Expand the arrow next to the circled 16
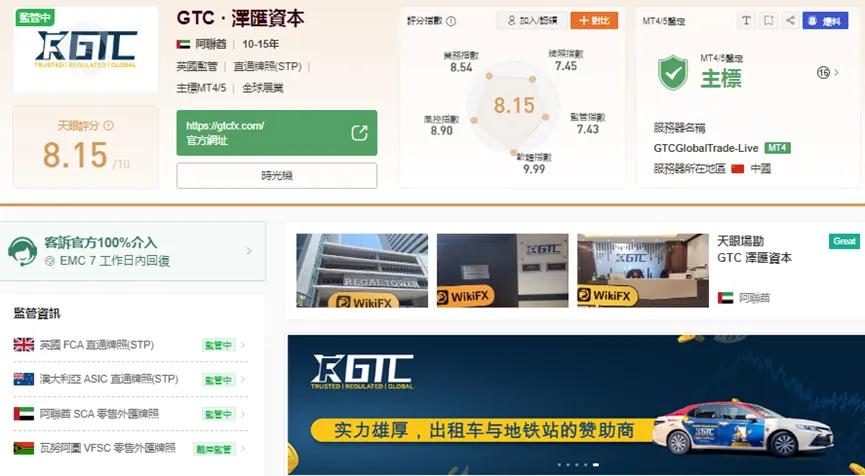Screen dimensions: 865x476 pos(836,72)
